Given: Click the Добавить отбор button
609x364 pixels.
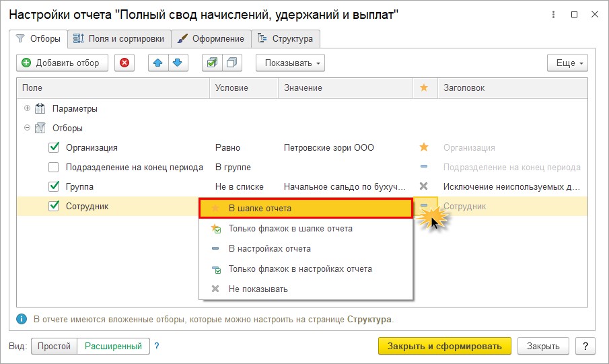Looking at the screenshot, I should pos(62,63).
